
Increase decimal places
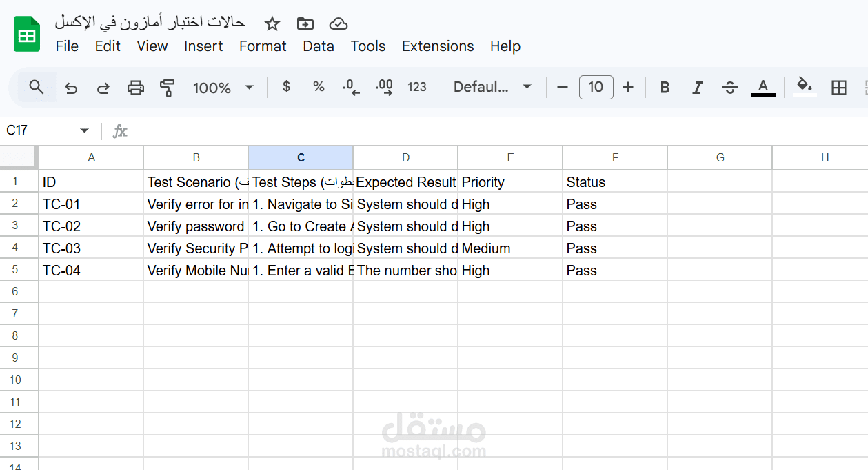[384, 87]
